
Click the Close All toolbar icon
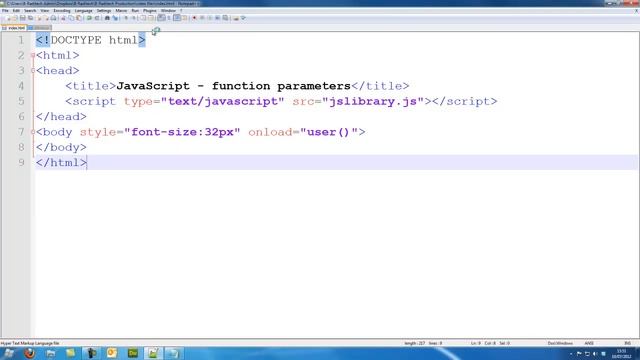(x=46, y=18)
